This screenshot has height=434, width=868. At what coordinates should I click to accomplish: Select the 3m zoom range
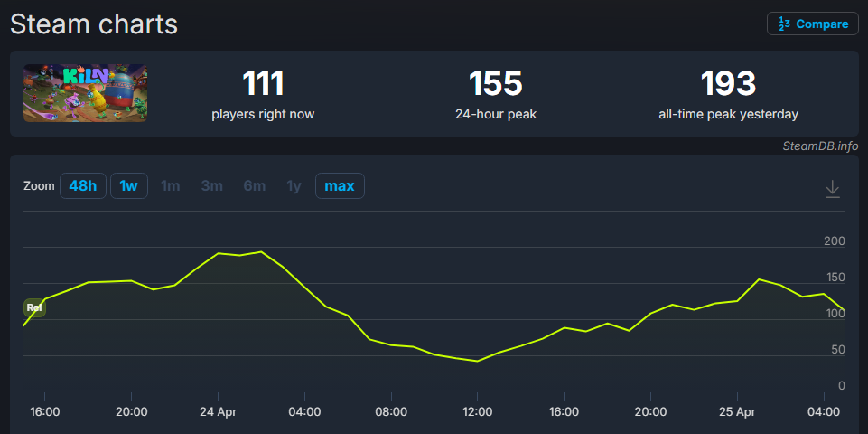[x=212, y=186]
